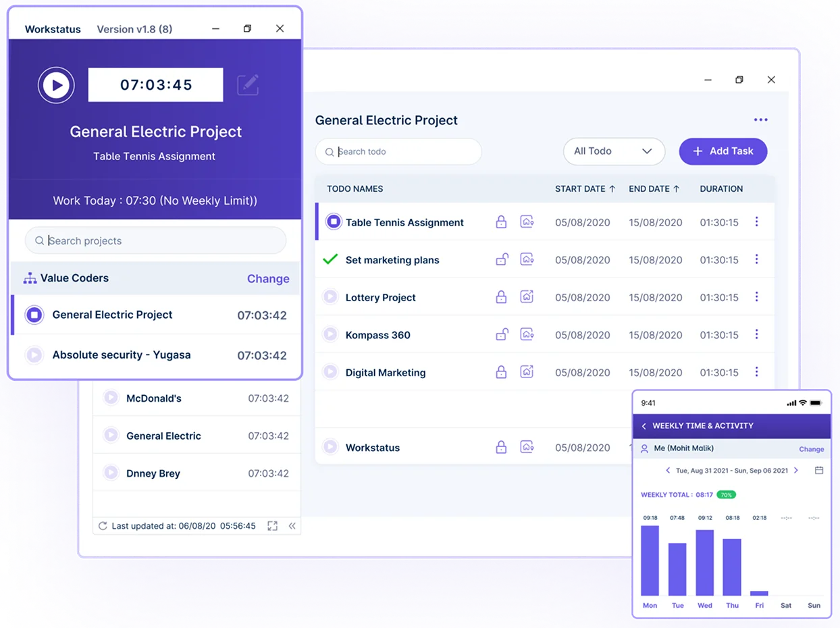Click the 70% activity badge
Screen dimensions: 840x628
[x=727, y=494]
